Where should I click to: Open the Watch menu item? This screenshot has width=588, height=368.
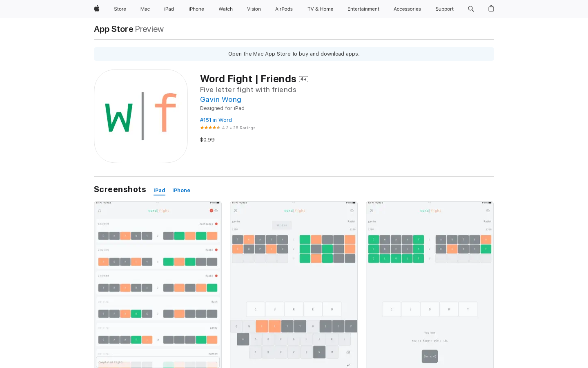click(x=225, y=9)
